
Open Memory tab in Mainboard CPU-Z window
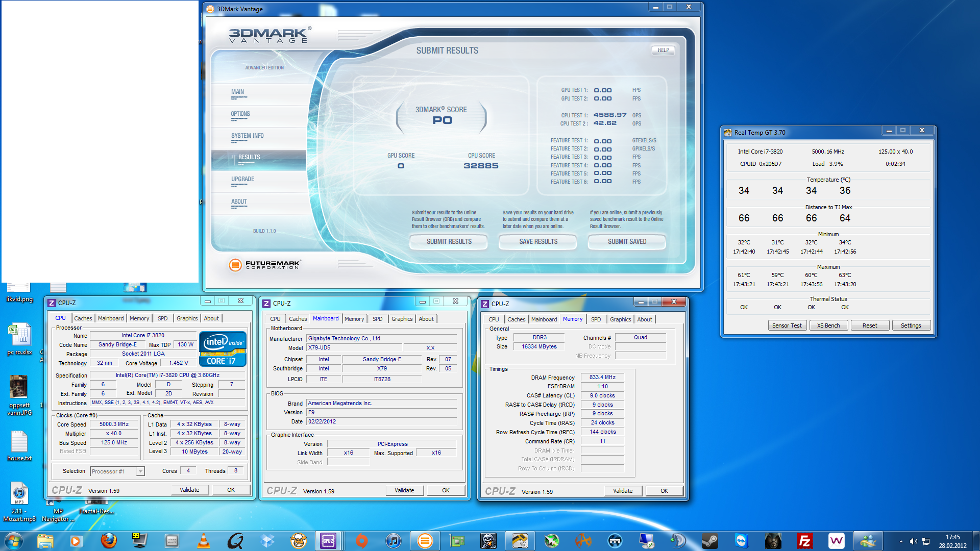pyautogui.click(x=354, y=319)
